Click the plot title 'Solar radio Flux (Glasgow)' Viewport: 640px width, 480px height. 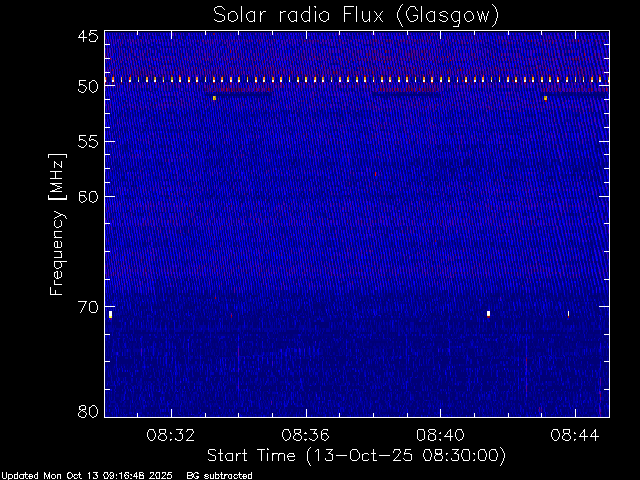click(x=356, y=16)
